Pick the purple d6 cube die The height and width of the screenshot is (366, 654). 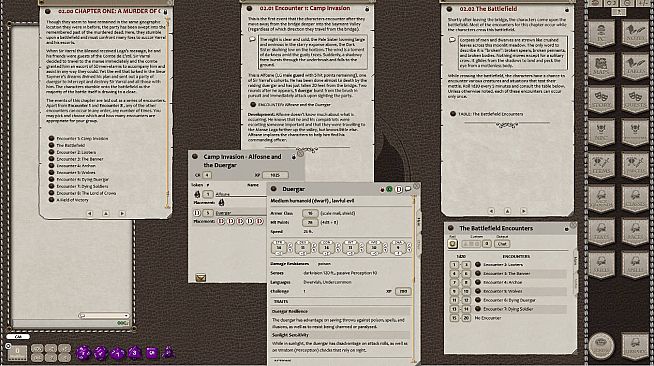coord(152,353)
